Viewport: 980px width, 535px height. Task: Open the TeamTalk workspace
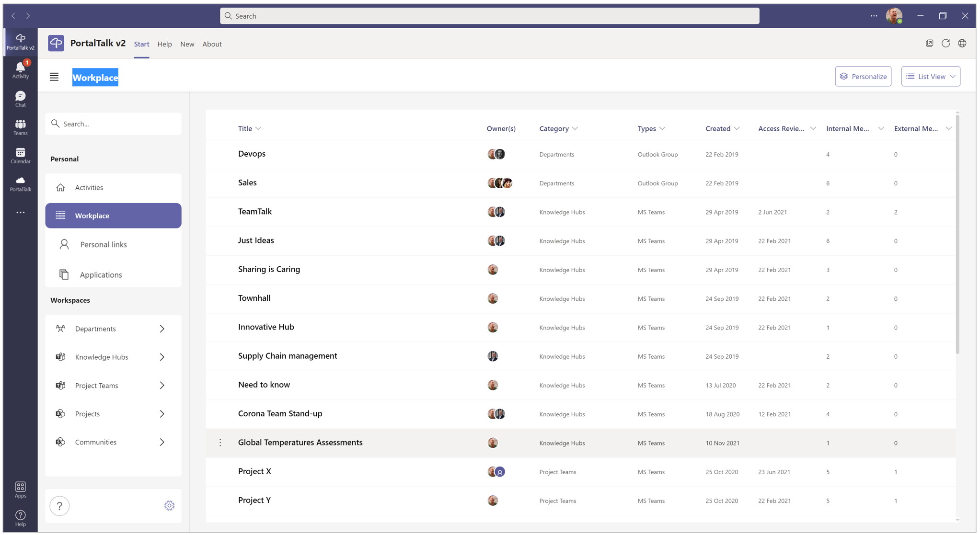coord(255,211)
